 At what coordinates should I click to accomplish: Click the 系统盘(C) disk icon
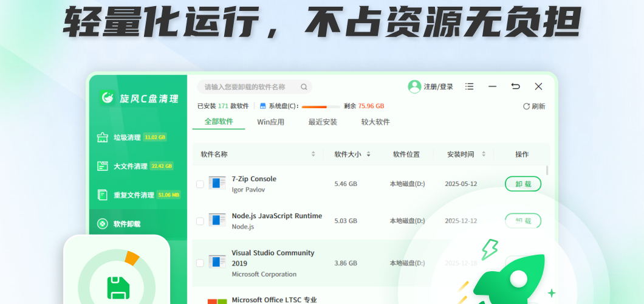pyautogui.click(x=263, y=106)
